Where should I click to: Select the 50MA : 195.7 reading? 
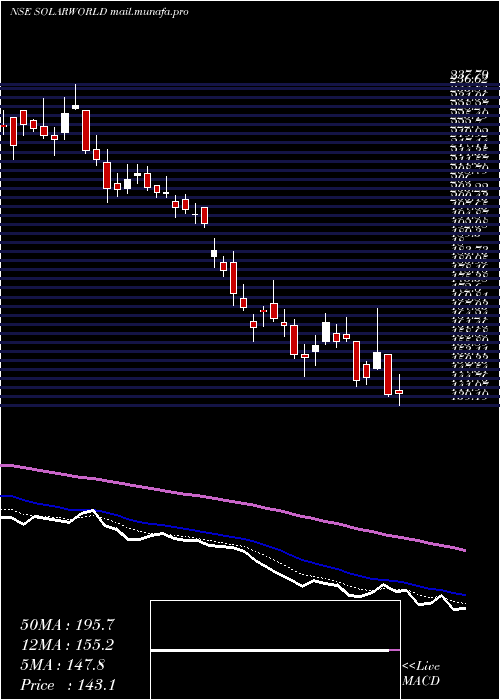click(x=67, y=625)
